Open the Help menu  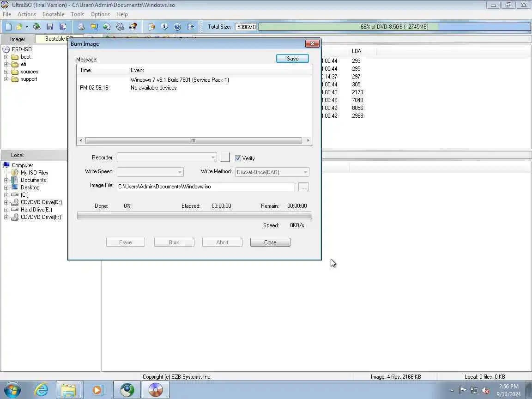122,14
